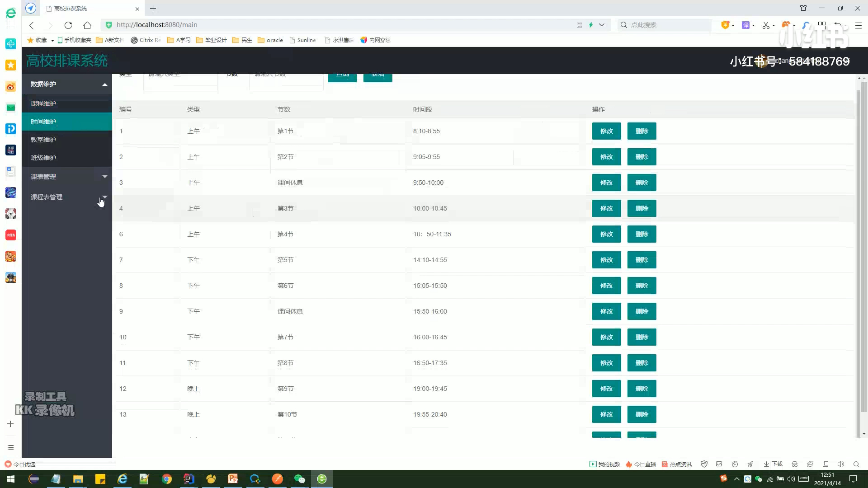Viewport: 868px width, 488px height.
Task: Open the address bar dropdown chevron
Action: pyautogui.click(x=602, y=25)
